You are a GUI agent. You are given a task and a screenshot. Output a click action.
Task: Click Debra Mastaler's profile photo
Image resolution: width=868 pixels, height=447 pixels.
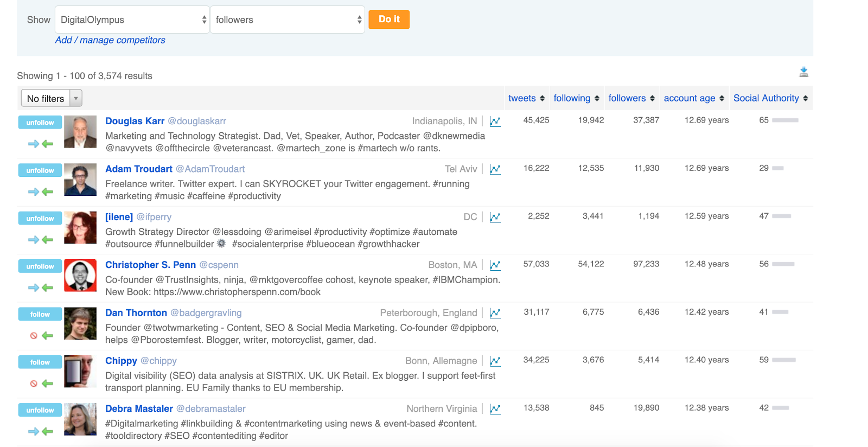[x=80, y=419]
